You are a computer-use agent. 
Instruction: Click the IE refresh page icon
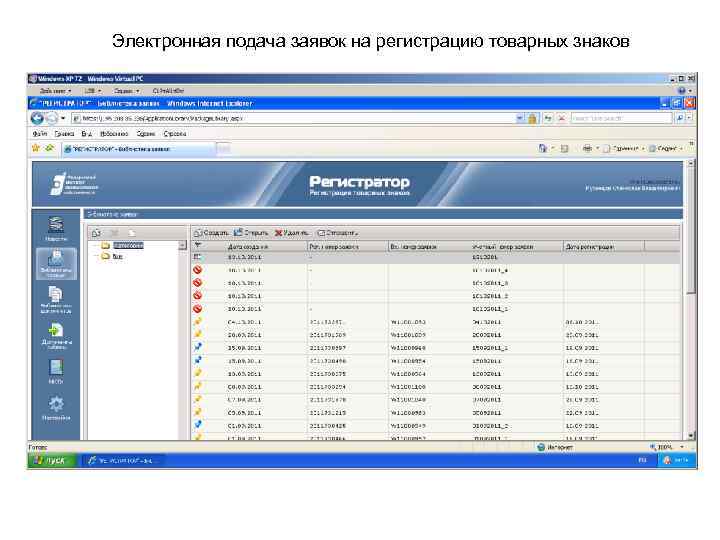(x=548, y=118)
